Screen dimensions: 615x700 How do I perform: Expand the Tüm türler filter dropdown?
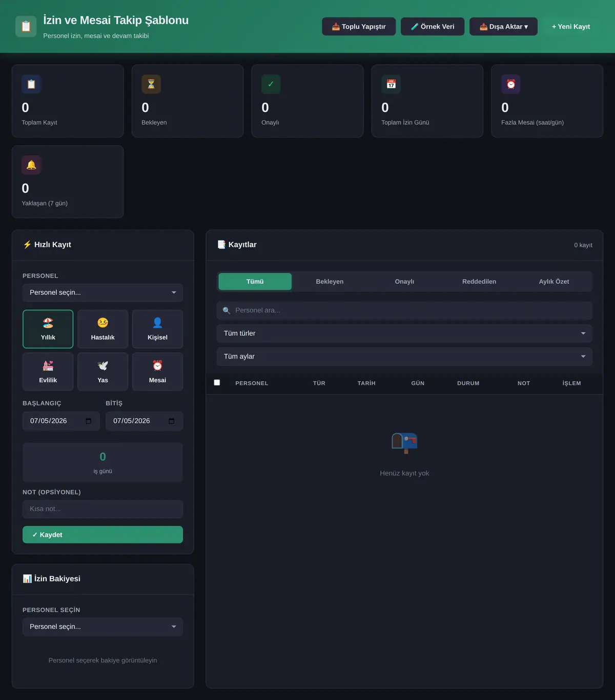click(404, 333)
